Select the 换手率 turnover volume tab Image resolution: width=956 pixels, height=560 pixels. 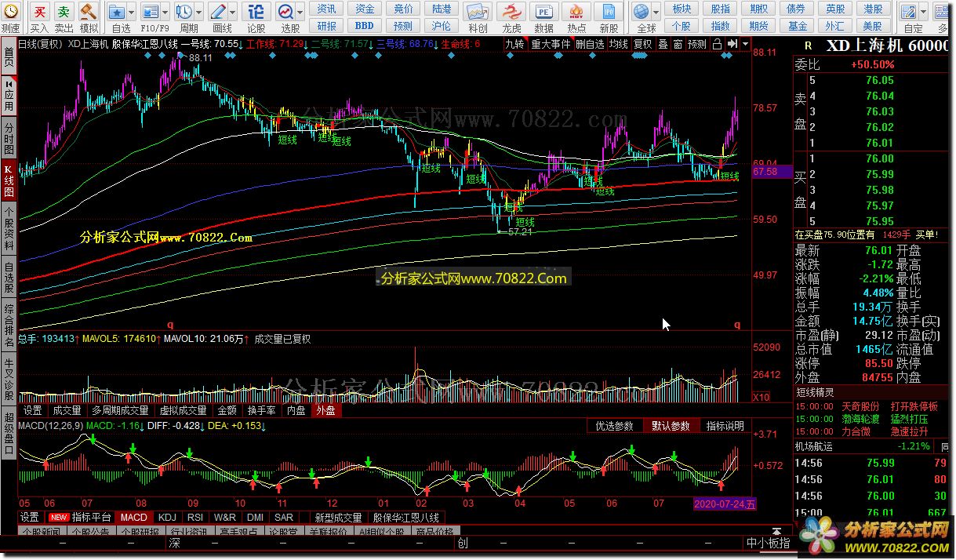[x=261, y=410]
